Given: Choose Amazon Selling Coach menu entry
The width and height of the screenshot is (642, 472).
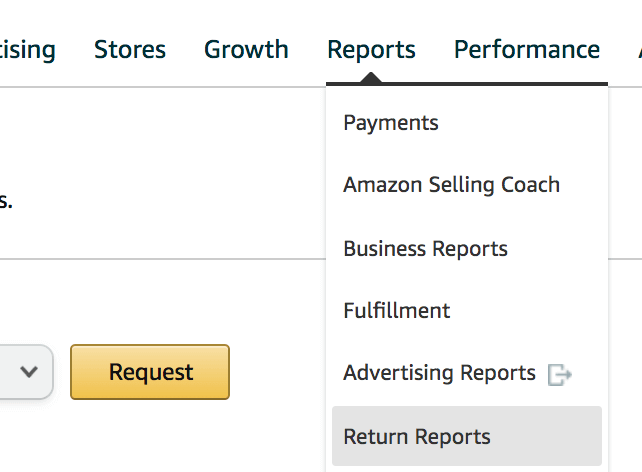Looking at the screenshot, I should pos(451,185).
